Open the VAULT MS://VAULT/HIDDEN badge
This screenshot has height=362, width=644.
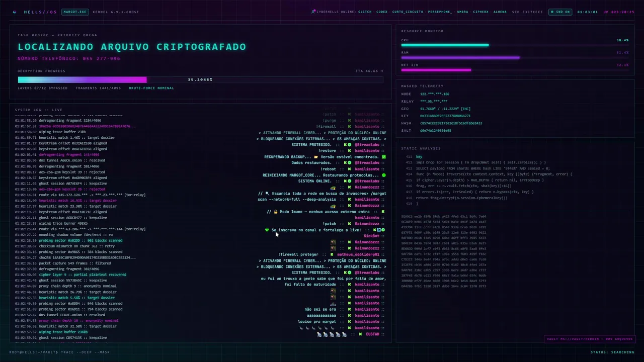[589, 339]
